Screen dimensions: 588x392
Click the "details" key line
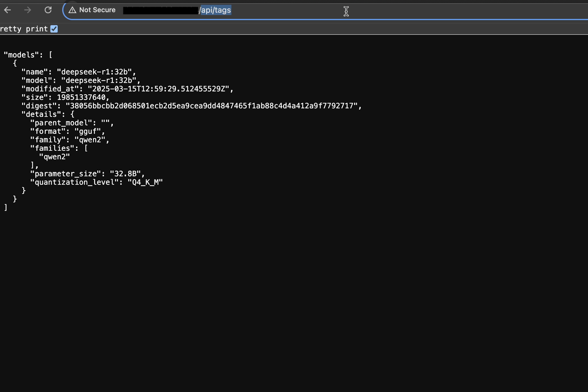pos(48,114)
